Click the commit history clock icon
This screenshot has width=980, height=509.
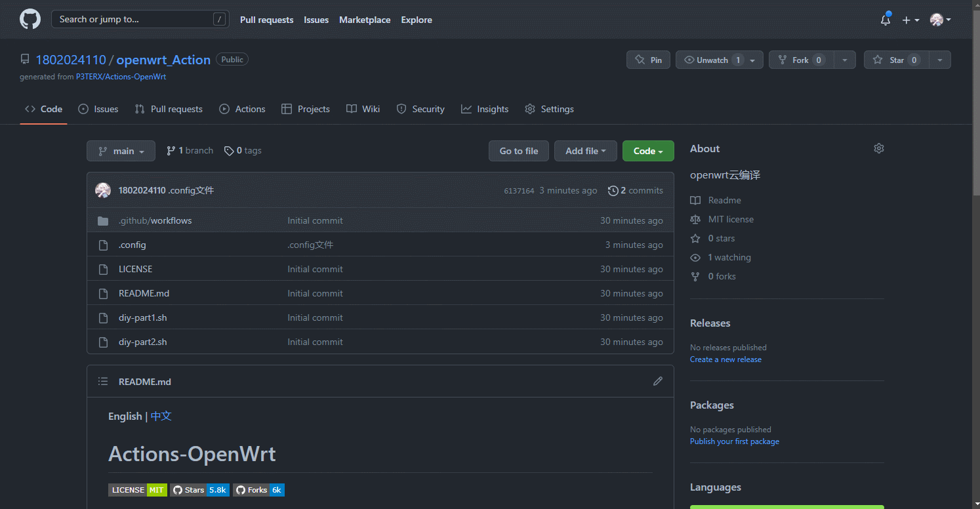[x=613, y=190]
